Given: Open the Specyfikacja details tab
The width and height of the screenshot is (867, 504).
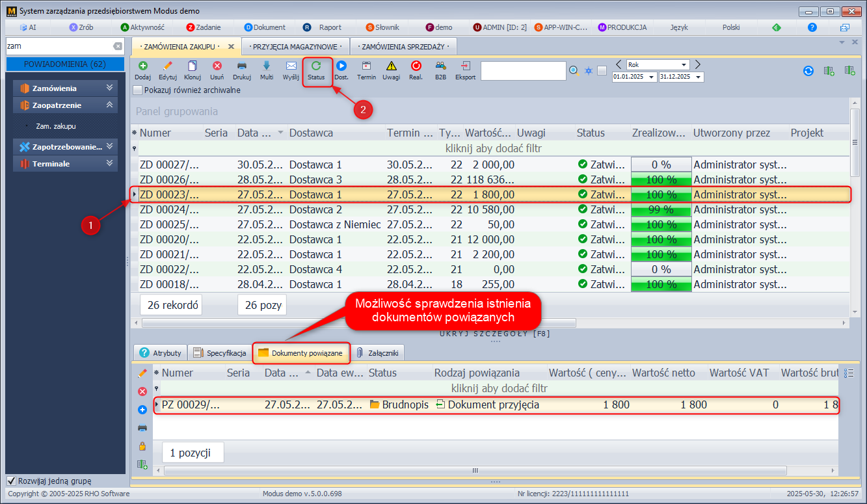Looking at the screenshot, I should (220, 353).
